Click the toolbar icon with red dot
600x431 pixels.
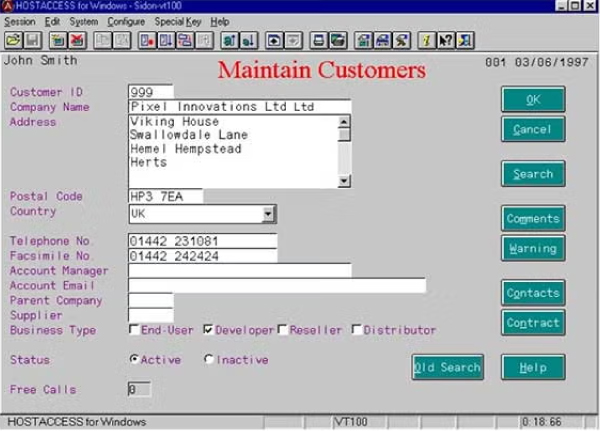point(147,40)
